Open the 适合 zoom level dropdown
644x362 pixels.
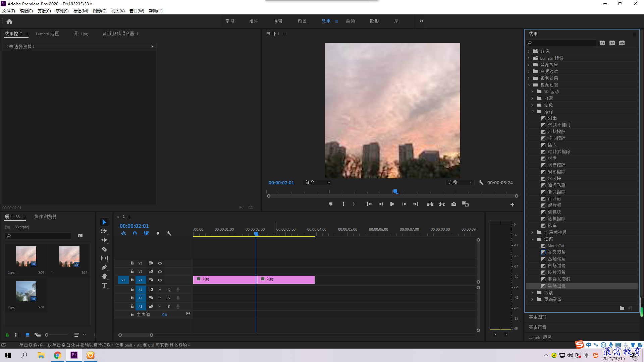point(317,183)
